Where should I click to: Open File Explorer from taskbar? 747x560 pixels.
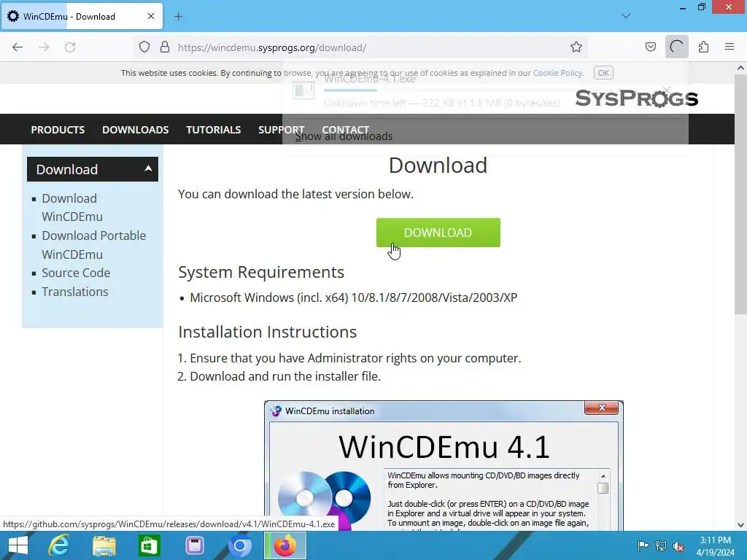(x=104, y=545)
